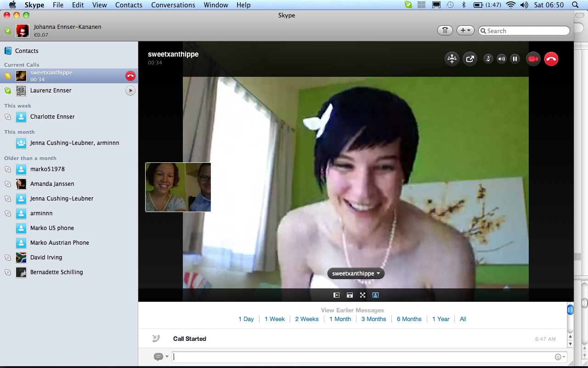Screen dimensions: 588x368
Task: Click Bernadette Schilling's avatar
Action: (x=21, y=272)
